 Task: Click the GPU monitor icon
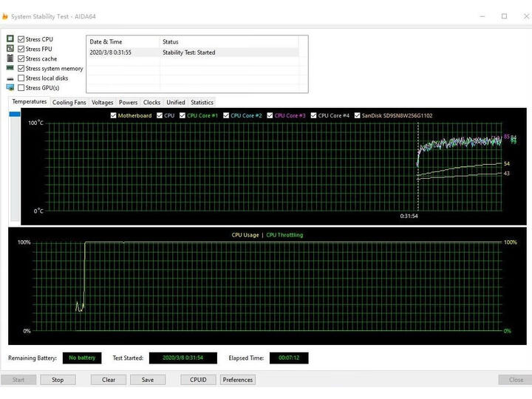point(10,87)
